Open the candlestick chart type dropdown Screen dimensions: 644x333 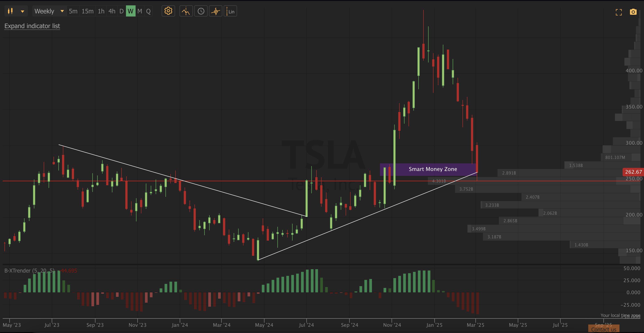tap(16, 11)
